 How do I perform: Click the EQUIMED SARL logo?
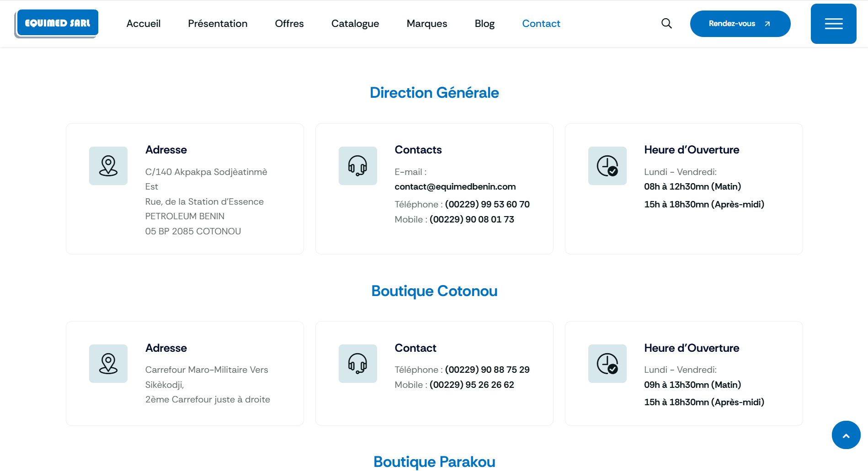(x=57, y=23)
